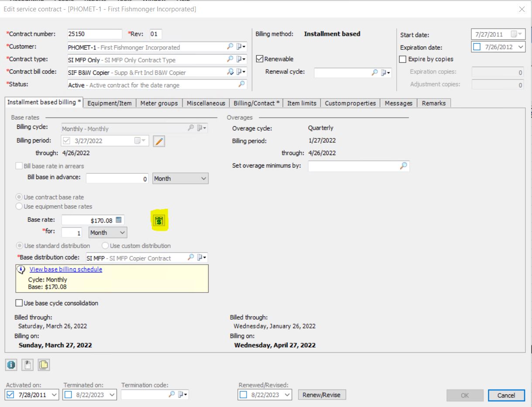The width and height of the screenshot is (532, 407).
Task: Click the Cancel button
Action: (506, 395)
